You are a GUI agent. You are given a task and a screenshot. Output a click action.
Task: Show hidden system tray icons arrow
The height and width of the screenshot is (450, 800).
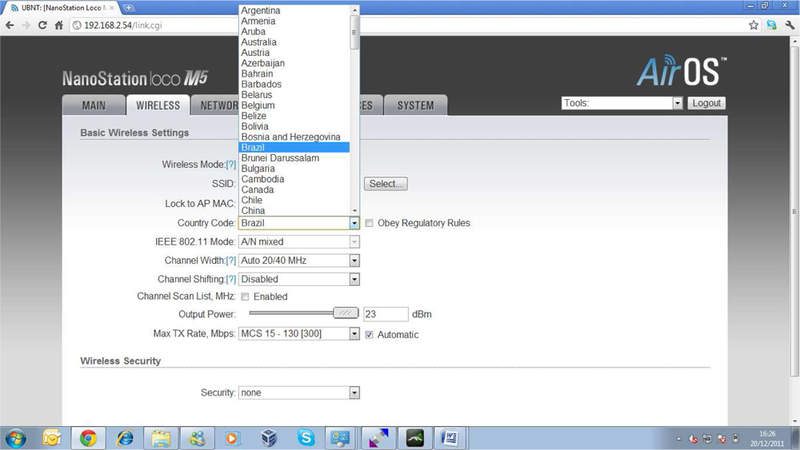click(x=678, y=439)
